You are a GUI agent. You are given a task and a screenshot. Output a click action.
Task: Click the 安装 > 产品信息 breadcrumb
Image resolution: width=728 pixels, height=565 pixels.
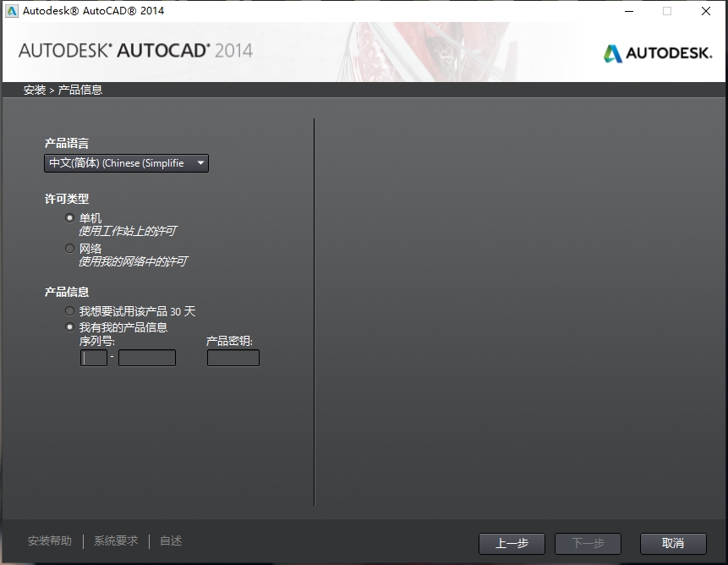[x=63, y=90]
